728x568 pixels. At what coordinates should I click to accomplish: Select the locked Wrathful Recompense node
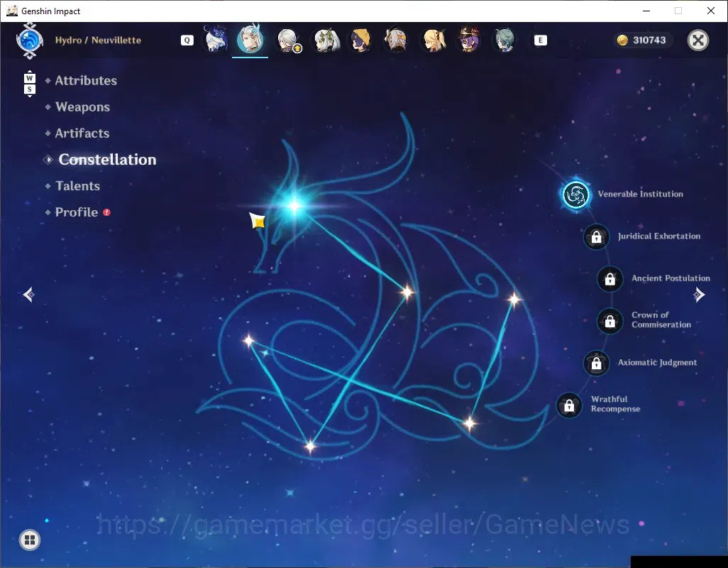pos(569,405)
